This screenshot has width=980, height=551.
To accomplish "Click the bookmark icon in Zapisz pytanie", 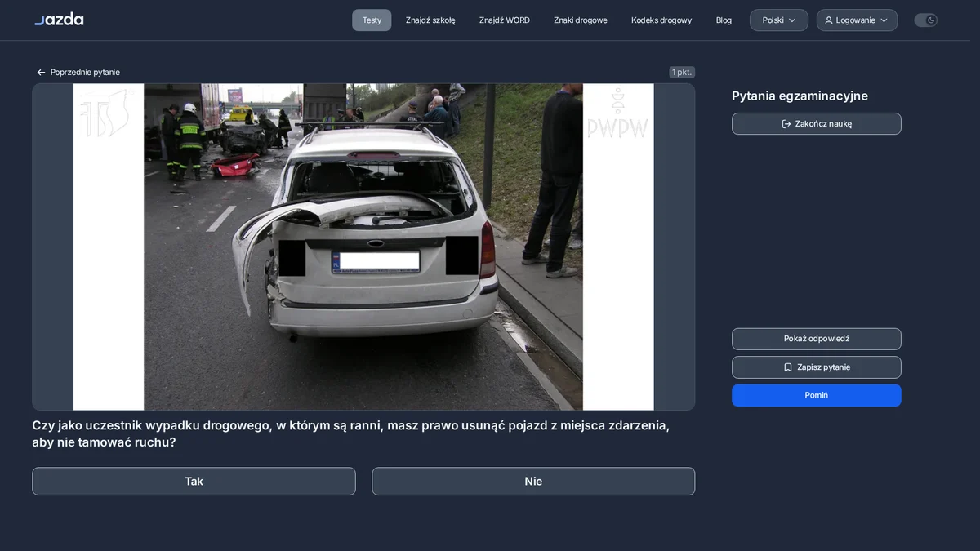I will pyautogui.click(x=788, y=367).
